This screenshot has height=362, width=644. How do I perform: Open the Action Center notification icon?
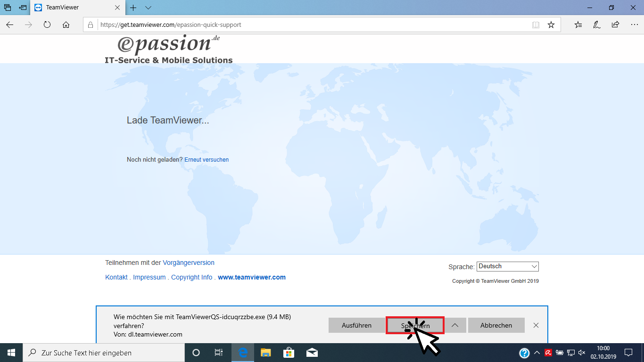tap(628, 353)
